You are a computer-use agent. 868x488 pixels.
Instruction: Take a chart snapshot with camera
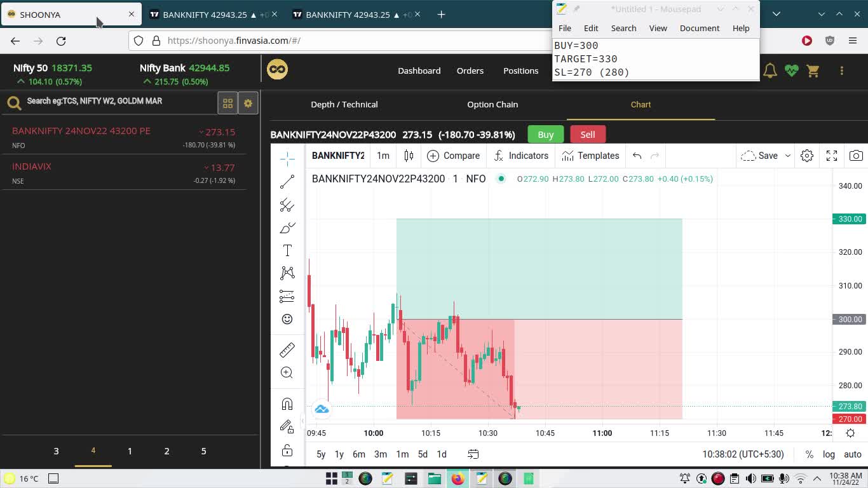856,156
